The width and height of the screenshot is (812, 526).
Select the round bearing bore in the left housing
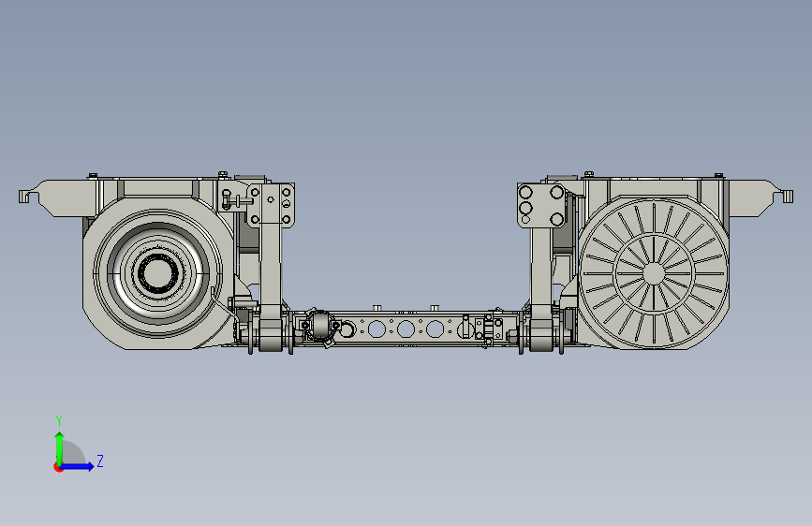(157, 273)
